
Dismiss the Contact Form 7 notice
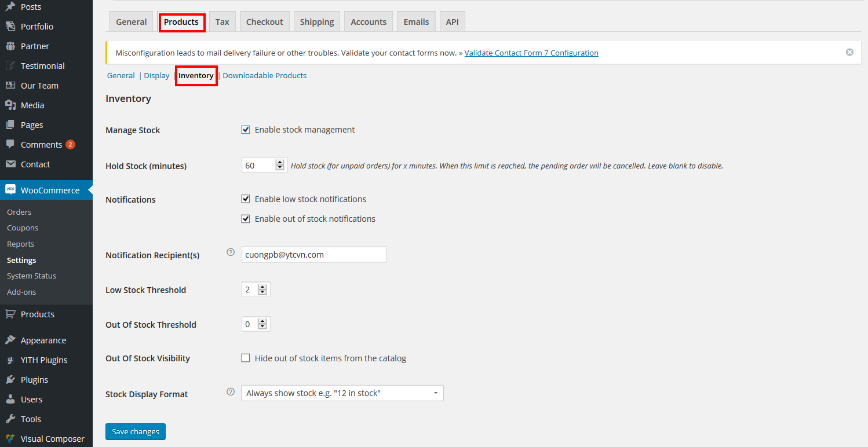[x=849, y=52]
